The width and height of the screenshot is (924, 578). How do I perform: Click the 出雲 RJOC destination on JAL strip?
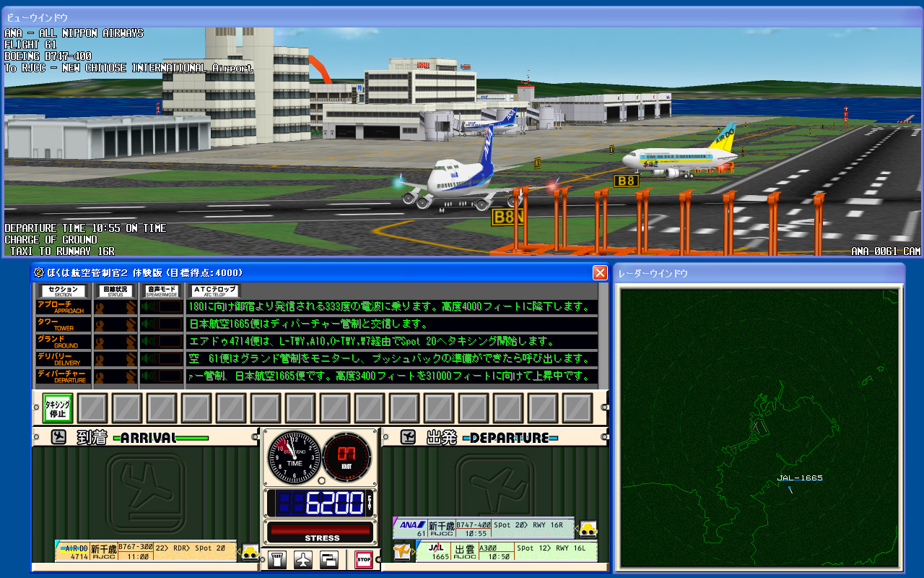coord(463,552)
